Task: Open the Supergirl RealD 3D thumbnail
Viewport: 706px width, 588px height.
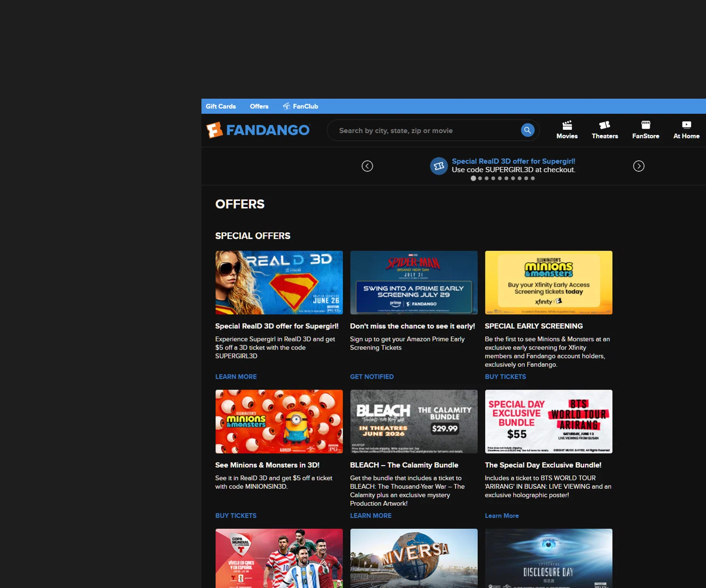Action: (x=279, y=282)
